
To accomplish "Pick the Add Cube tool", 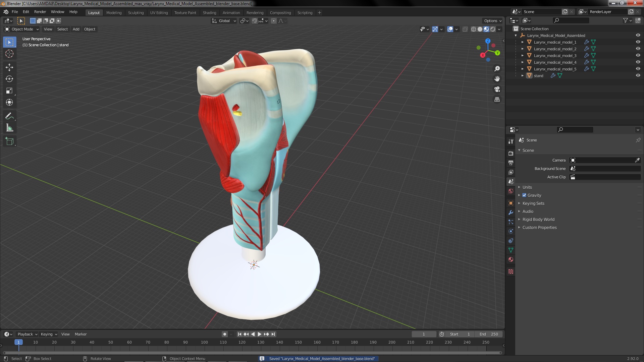I will click(9, 141).
